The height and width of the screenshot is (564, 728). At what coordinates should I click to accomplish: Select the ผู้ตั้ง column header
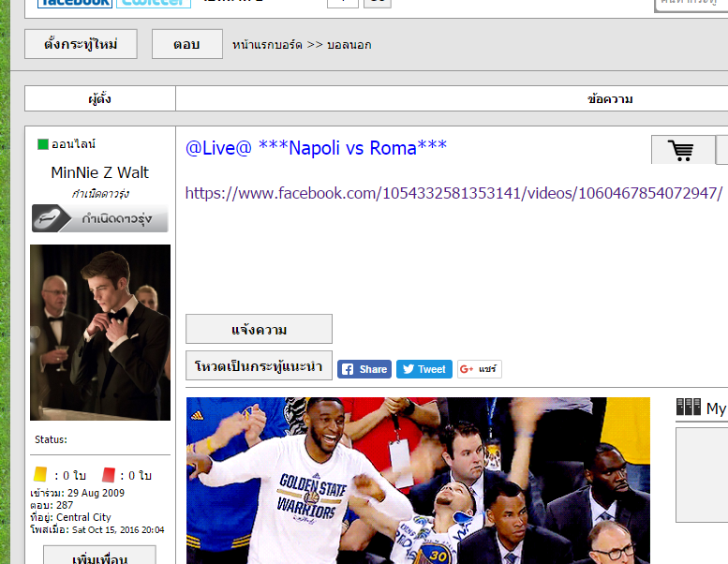click(100, 98)
